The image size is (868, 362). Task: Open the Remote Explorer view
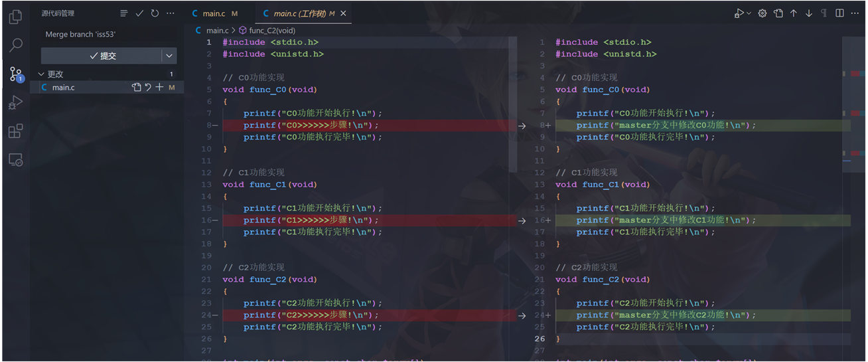15,159
